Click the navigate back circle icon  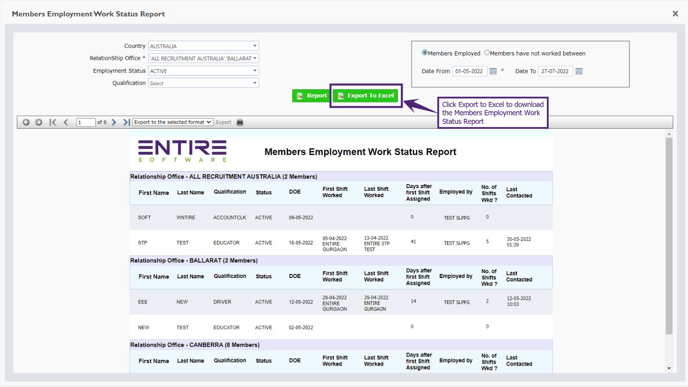[x=26, y=122]
